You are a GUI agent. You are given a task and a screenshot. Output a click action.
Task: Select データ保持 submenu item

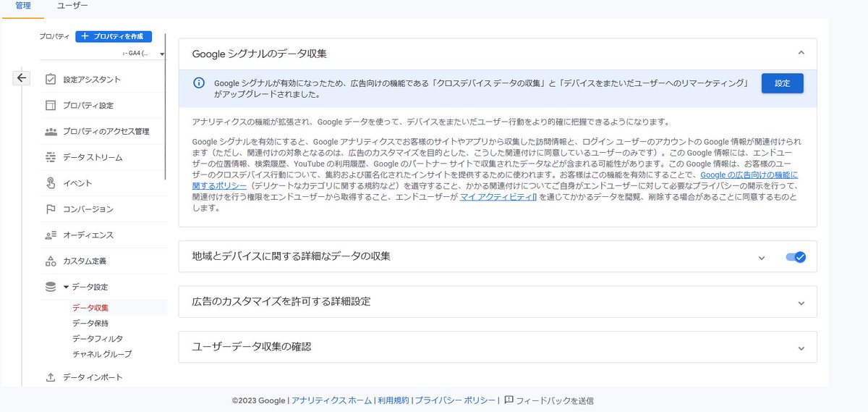[x=90, y=323]
